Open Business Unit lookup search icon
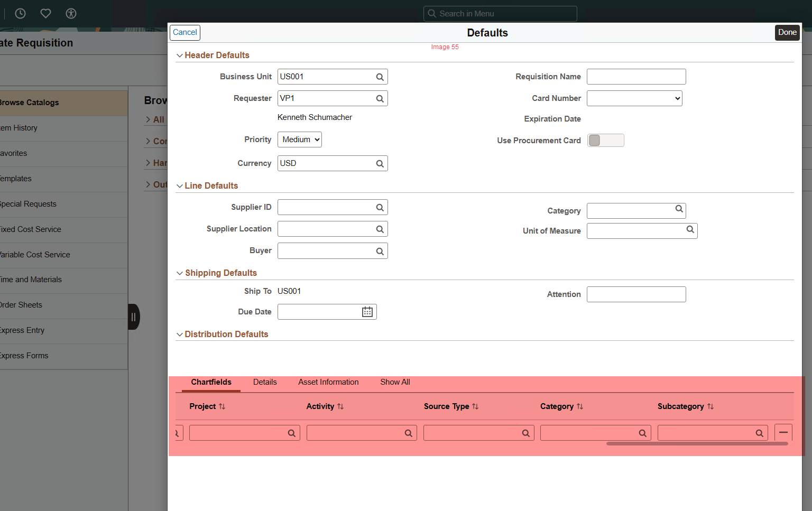The width and height of the screenshot is (812, 511). point(380,77)
